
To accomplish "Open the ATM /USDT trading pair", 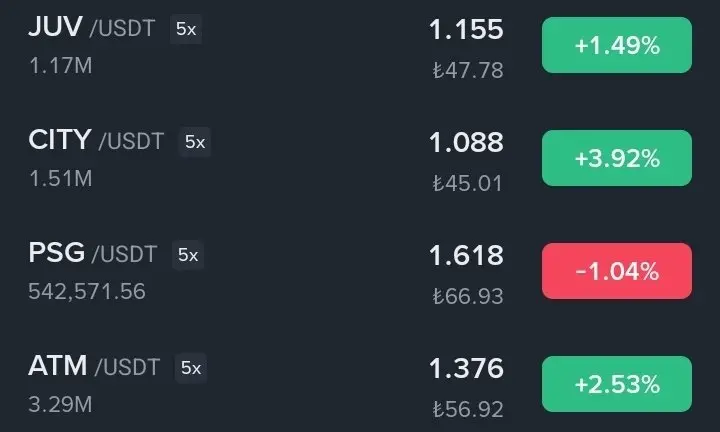I will point(360,384).
